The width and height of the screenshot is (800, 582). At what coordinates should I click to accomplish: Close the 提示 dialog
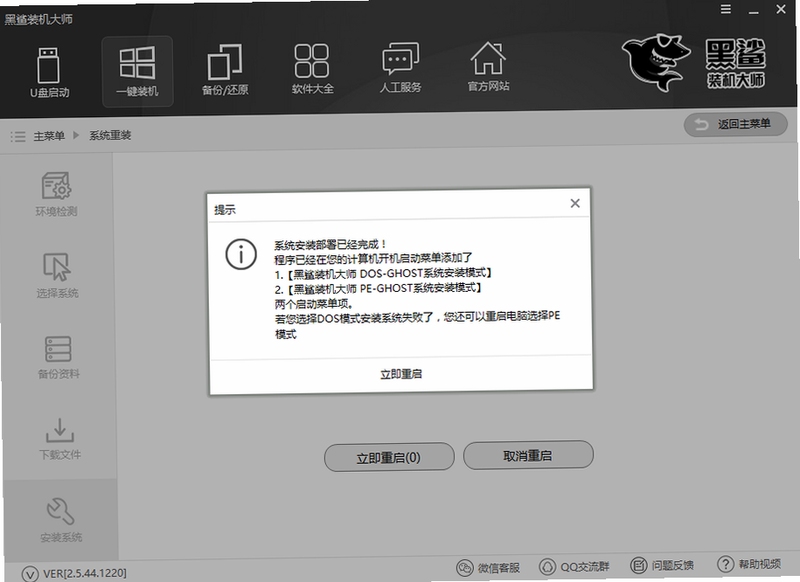[x=575, y=203]
